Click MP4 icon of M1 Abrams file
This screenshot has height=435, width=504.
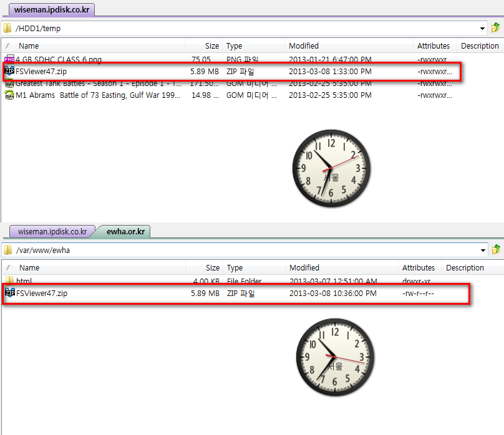point(9,95)
